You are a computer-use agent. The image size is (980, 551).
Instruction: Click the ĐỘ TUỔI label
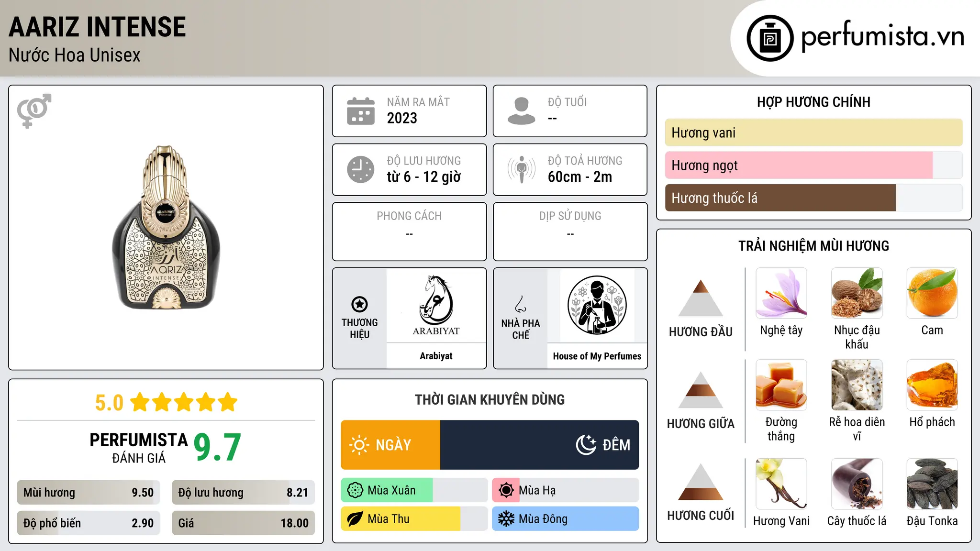tap(567, 102)
